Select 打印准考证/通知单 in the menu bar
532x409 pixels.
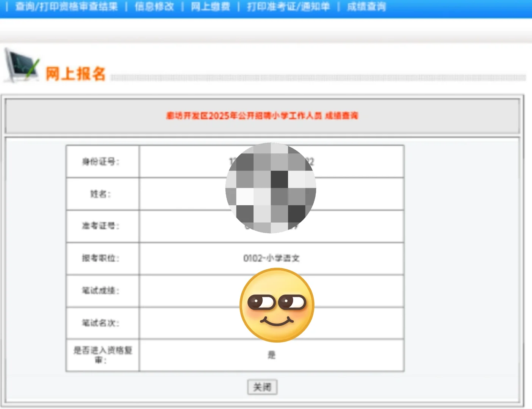[288, 6]
